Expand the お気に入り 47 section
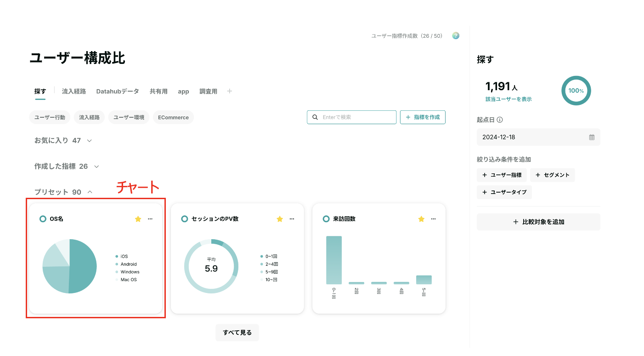The width and height of the screenshot is (644, 356). (x=63, y=140)
